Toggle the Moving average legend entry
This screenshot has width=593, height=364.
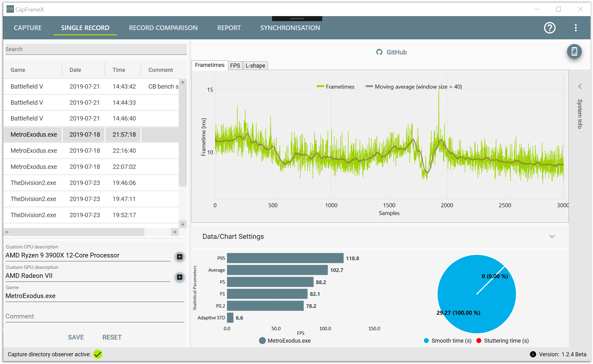(x=414, y=87)
